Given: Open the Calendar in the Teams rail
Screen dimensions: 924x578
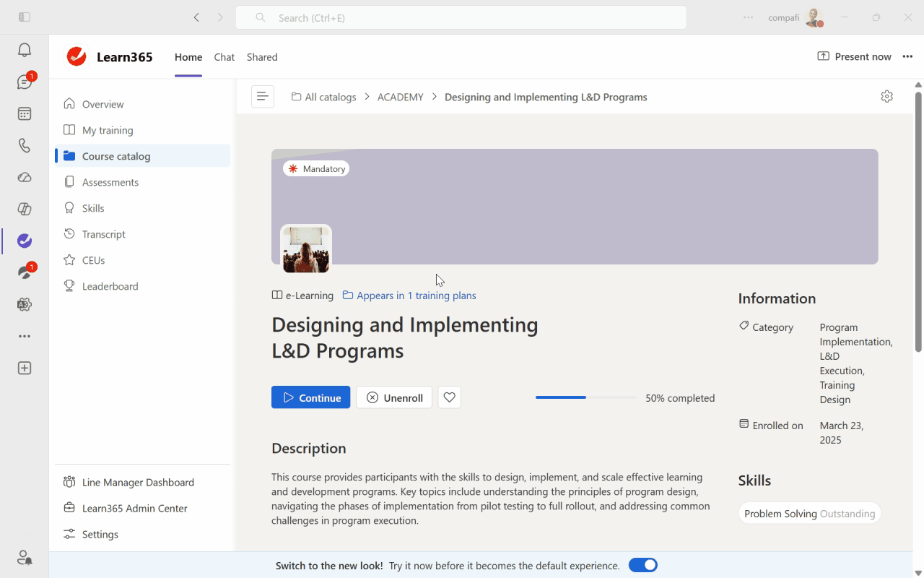Looking at the screenshot, I should (x=24, y=113).
